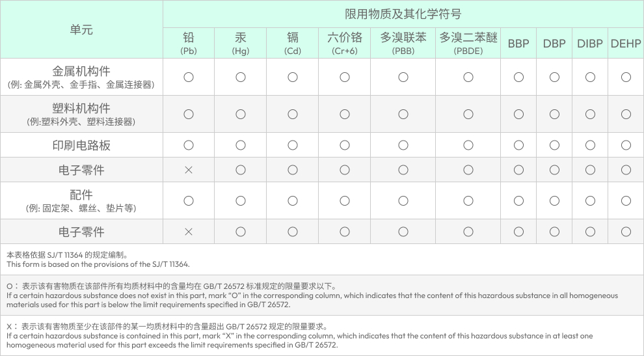Click the PBB circle in 金属机构件 row
Screen dimensions: 644x356
point(403,77)
